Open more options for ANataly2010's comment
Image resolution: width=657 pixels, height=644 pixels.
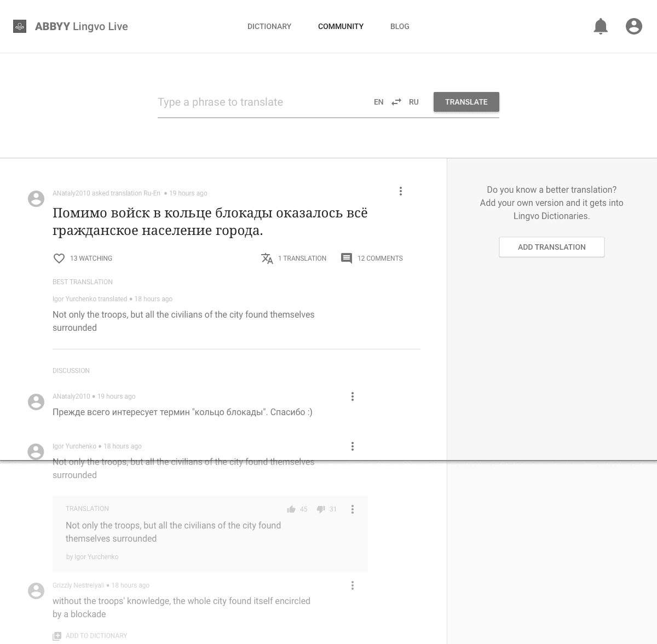pos(353,396)
